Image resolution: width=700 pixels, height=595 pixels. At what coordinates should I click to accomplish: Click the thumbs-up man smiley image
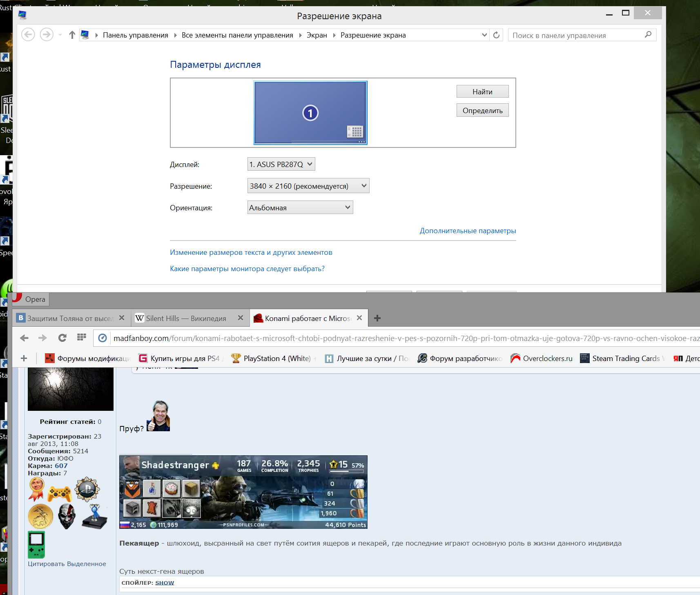coord(158,416)
